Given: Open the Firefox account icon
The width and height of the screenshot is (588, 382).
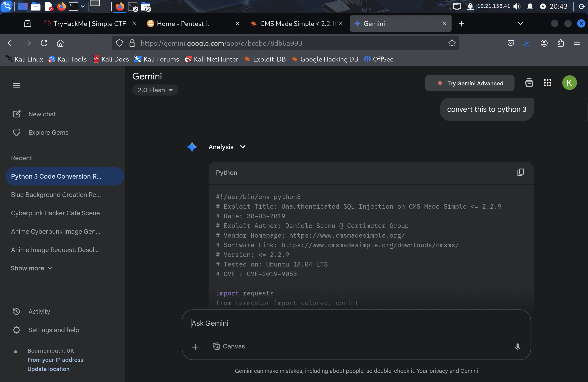Looking at the screenshot, I should pyautogui.click(x=544, y=43).
